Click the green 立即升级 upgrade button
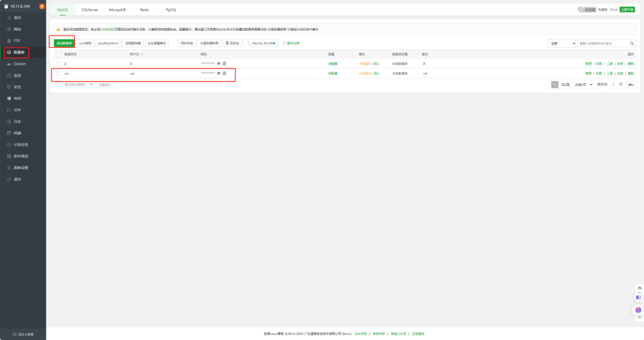This screenshot has width=644, height=340. point(627,9)
